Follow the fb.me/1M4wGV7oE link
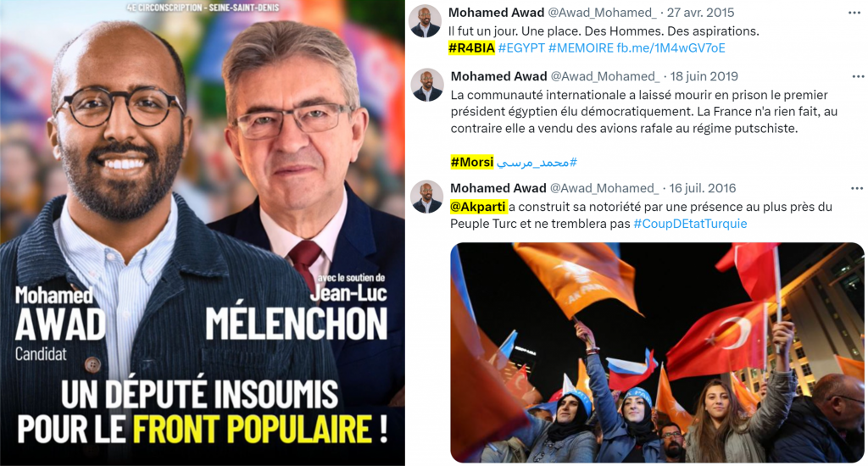The height and width of the screenshot is (466, 868). coord(671,48)
